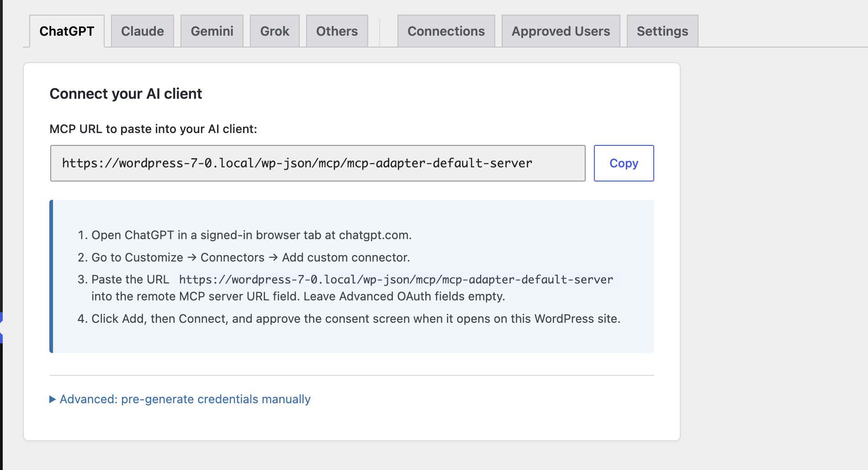The width and height of the screenshot is (868, 470).
Task: Click step 2 'Add custom connector' instruction
Action: point(251,257)
